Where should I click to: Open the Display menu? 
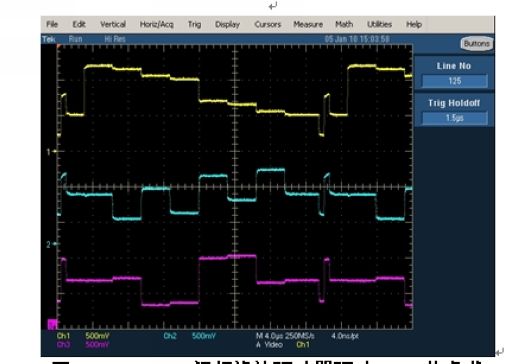tap(228, 24)
